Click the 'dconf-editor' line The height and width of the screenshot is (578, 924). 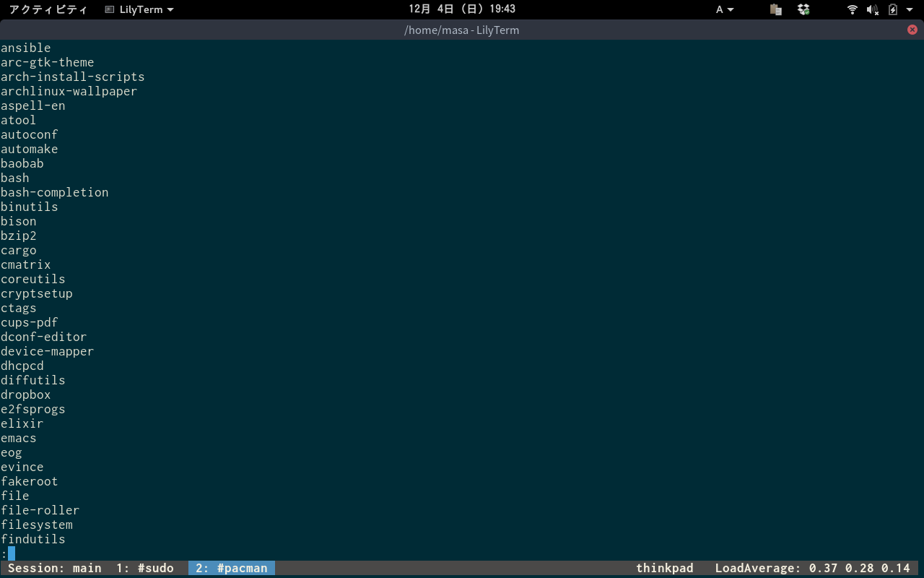point(44,337)
